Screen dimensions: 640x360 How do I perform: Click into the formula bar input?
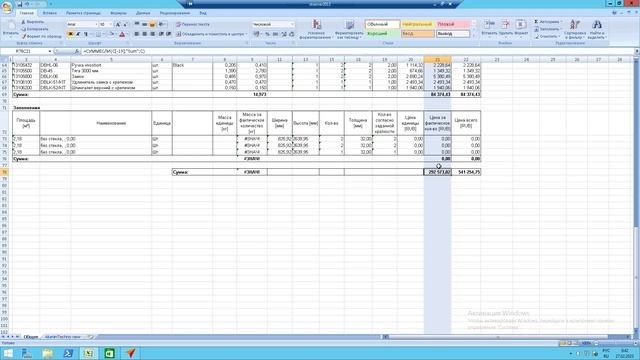pos(357,51)
